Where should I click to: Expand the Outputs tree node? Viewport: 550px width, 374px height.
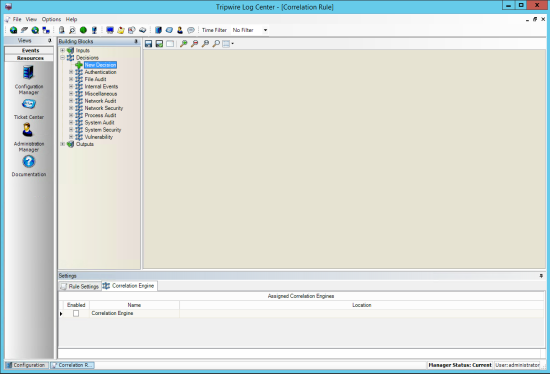[62, 144]
